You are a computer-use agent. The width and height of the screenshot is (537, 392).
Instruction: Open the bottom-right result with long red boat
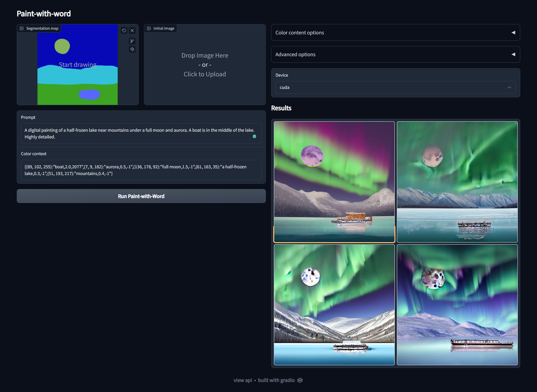click(457, 304)
